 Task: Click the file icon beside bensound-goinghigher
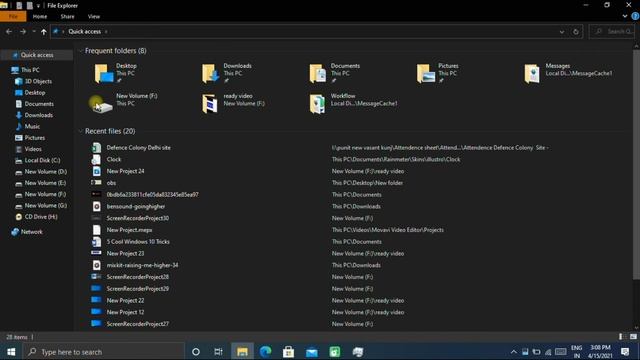[96, 207]
